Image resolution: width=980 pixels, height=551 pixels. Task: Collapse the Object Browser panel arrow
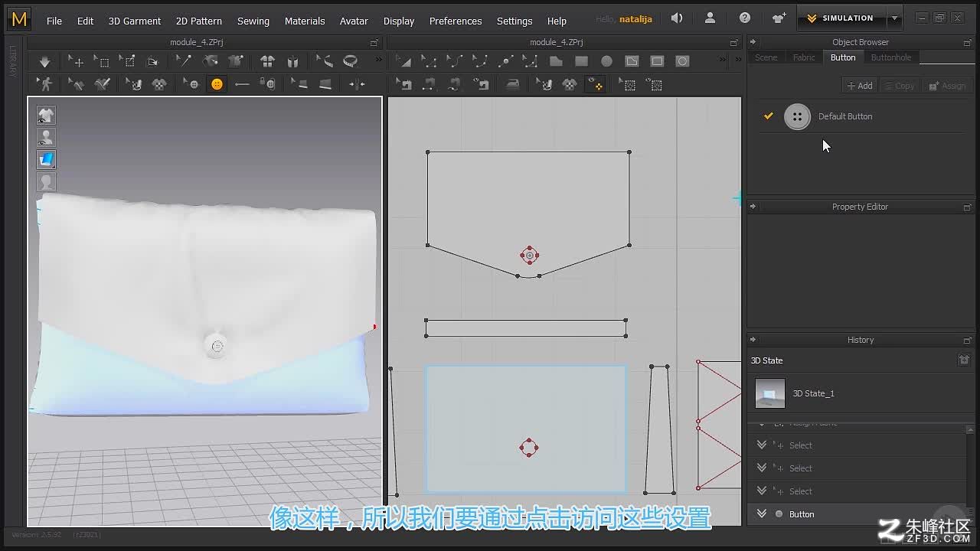[x=753, y=42]
